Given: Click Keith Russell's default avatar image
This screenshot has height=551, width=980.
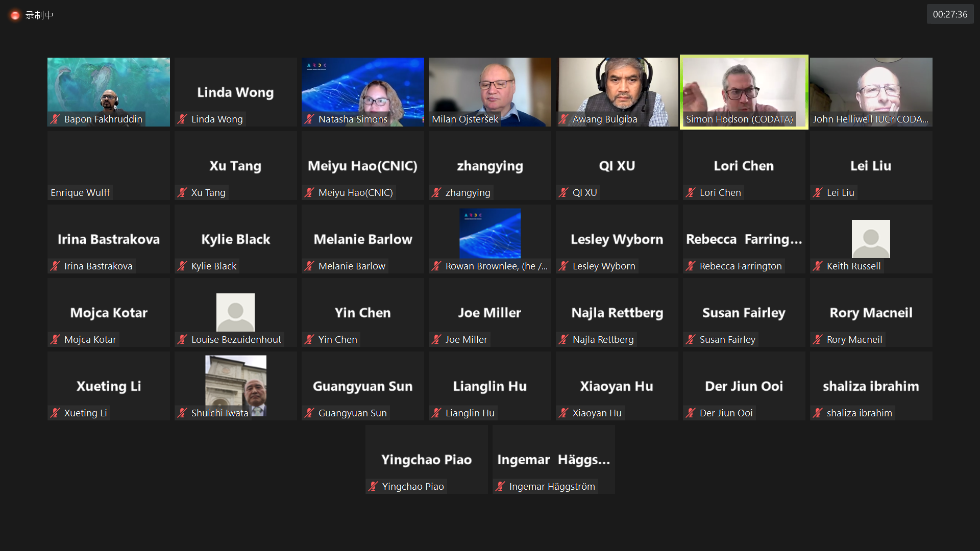Looking at the screenshot, I should 871,239.
